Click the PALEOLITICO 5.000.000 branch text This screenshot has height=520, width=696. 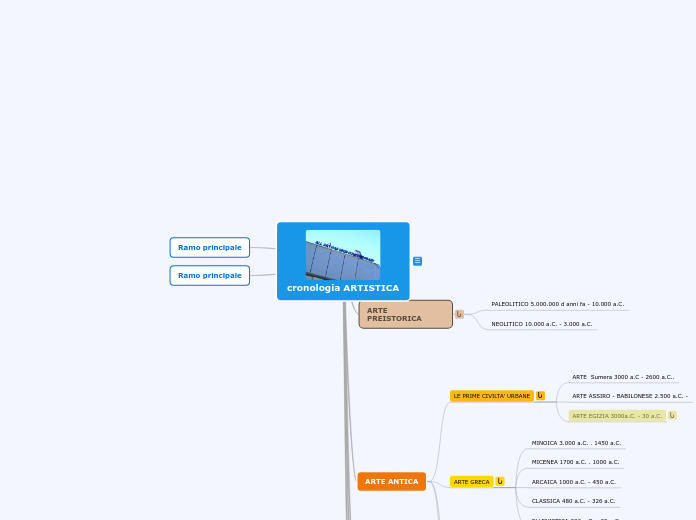[x=558, y=304]
